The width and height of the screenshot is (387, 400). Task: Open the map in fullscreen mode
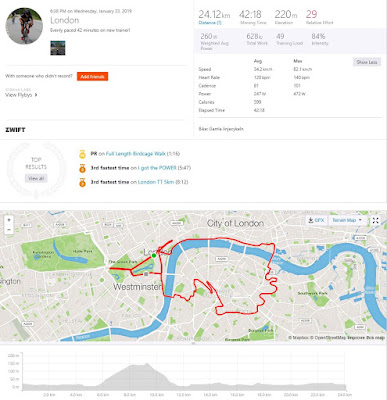(x=375, y=220)
